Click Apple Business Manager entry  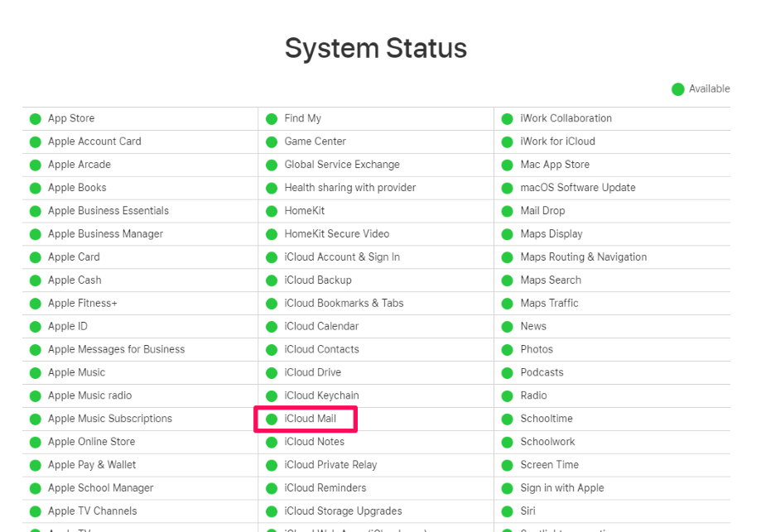[x=105, y=234]
